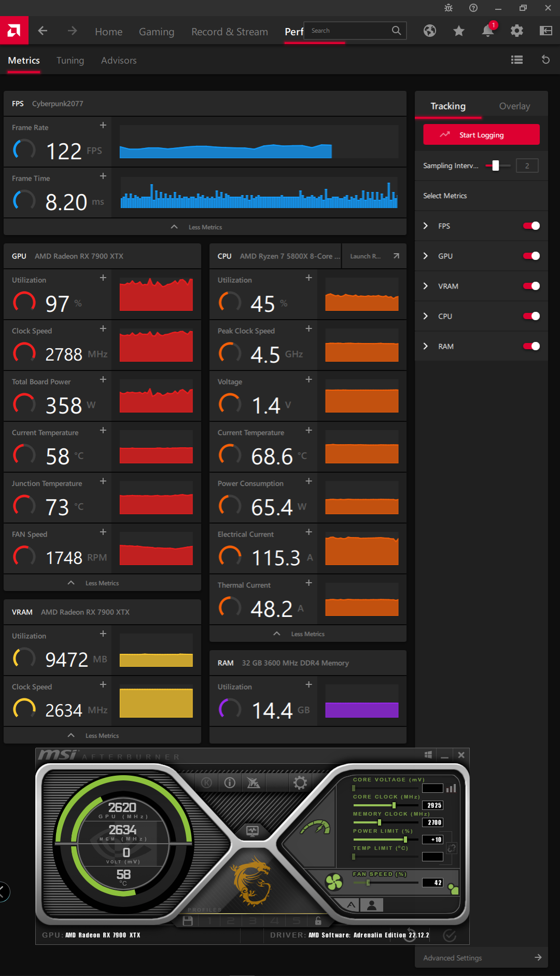560x976 pixels.
Task: Save Afterburner profile with floppy icon
Action: point(188,921)
